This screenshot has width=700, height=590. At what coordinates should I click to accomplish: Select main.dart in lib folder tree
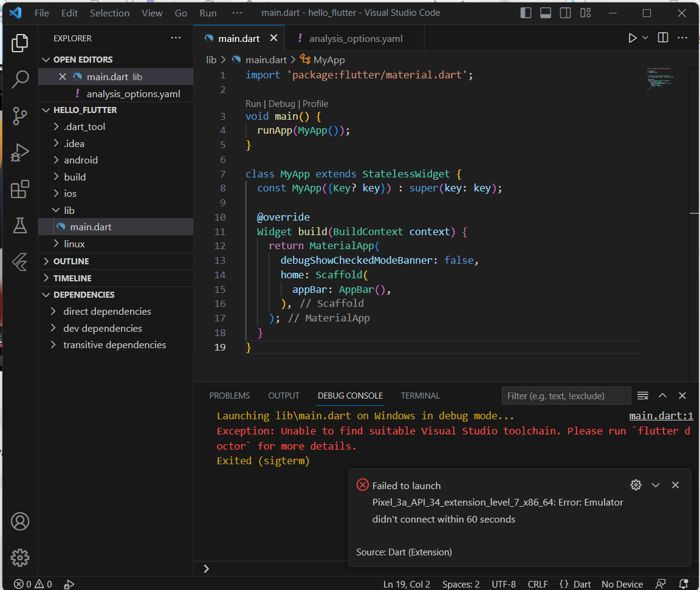pyautogui.click(x=115, y=227)
